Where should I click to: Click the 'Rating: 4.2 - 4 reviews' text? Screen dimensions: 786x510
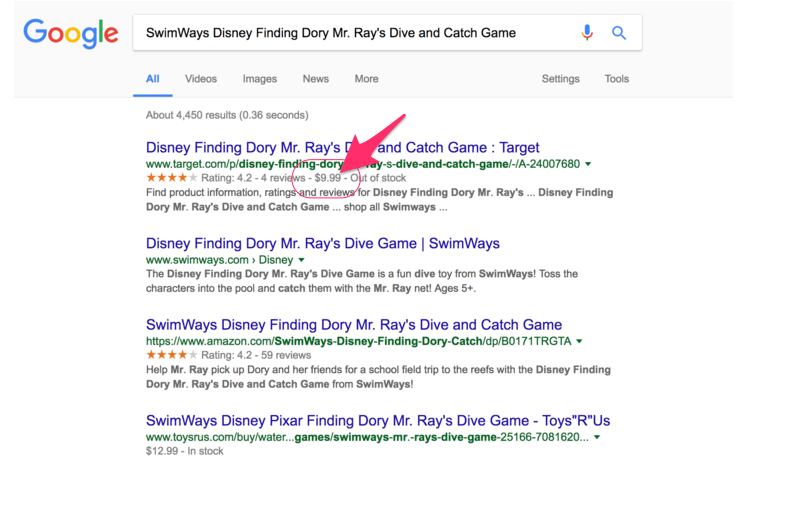(253, 178)
